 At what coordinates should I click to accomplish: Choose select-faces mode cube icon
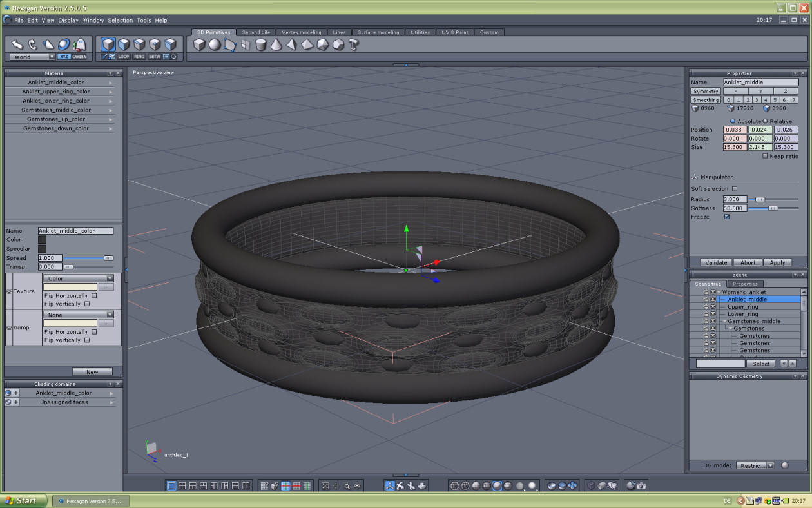point(124,44)
